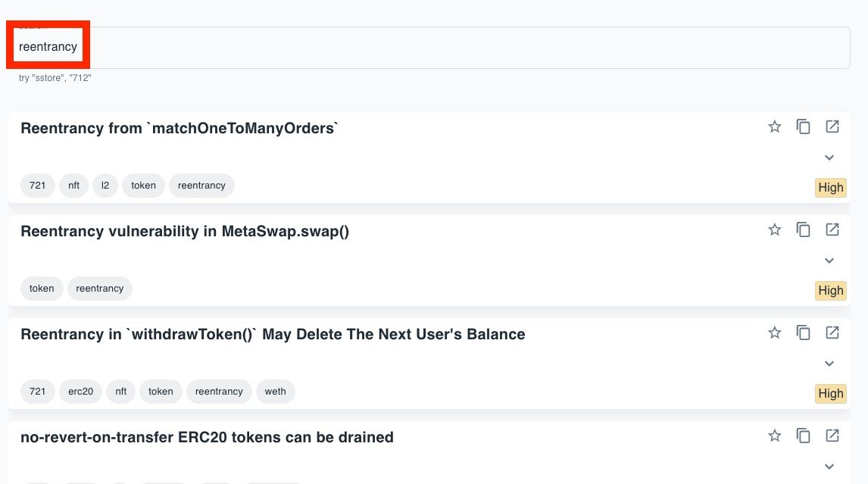Select the "l2" tag chip
The width and height of the screenshot is (868, 484).
tap(105, 186)
